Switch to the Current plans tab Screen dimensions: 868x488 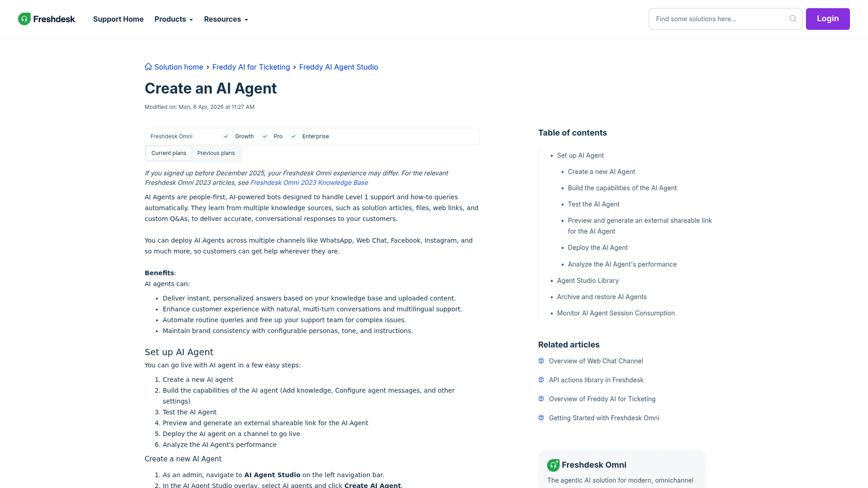pos(169,153)
